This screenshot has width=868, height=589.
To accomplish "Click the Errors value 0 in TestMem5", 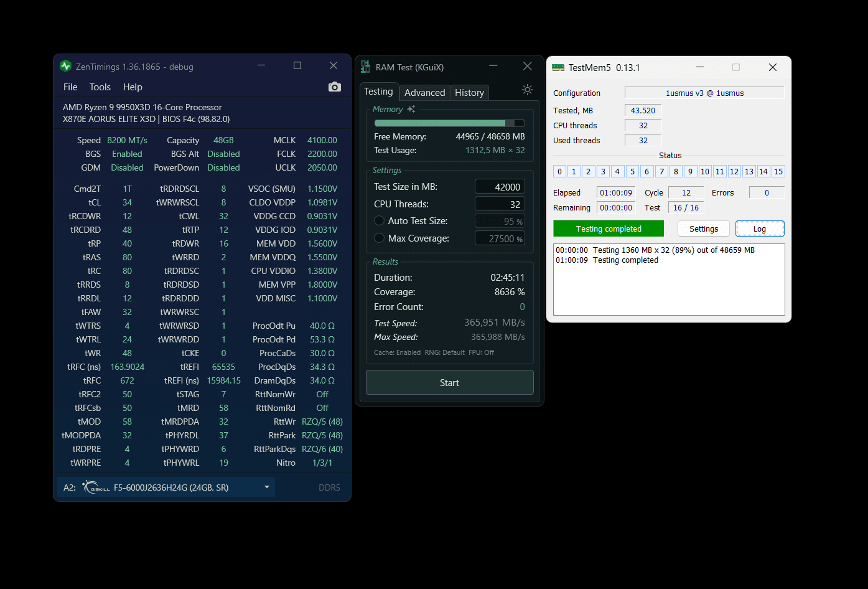I will pos(767,192).
